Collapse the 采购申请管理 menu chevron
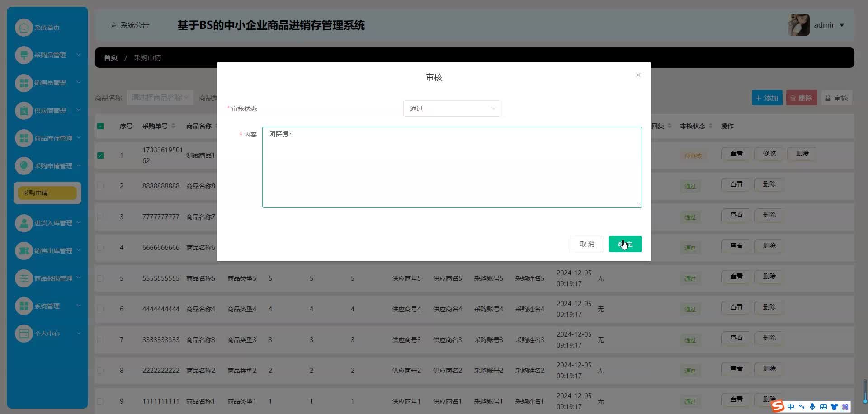Screen dimensions: 868x414 click(x=79, y=166)
